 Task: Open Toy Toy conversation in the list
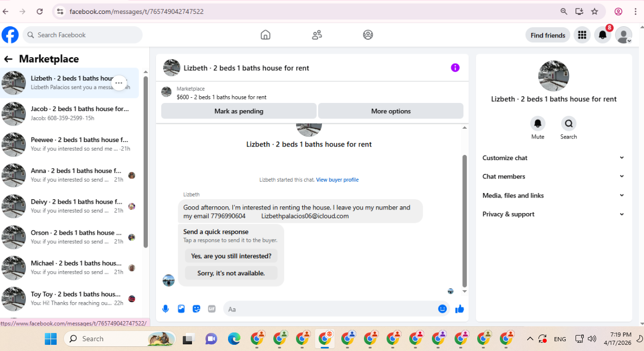pyautogui.click(x=69, y=299)
